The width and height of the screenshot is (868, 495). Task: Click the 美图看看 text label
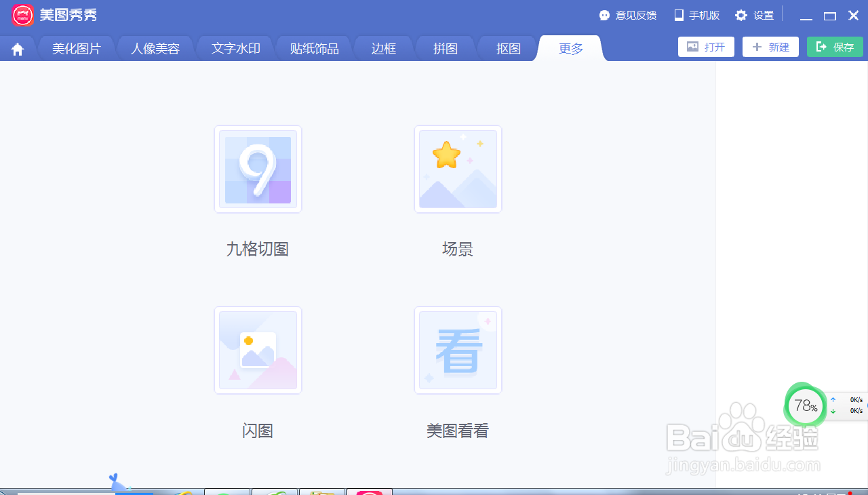[x=458, y=431]
